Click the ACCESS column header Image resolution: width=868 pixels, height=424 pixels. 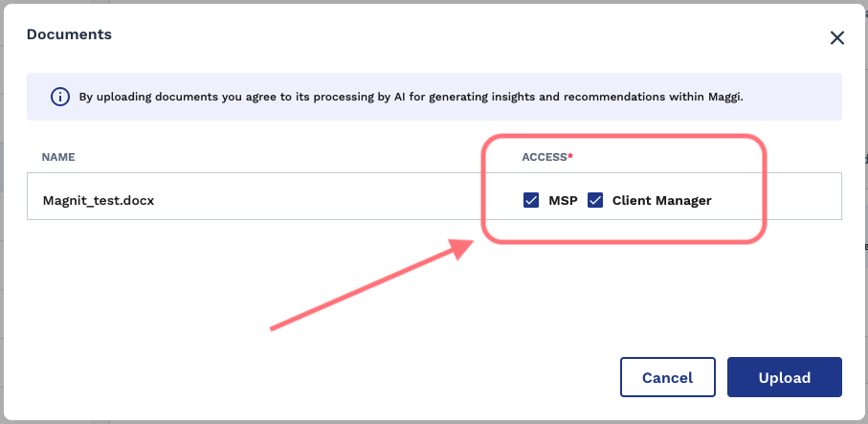click(x=545, y=157)
